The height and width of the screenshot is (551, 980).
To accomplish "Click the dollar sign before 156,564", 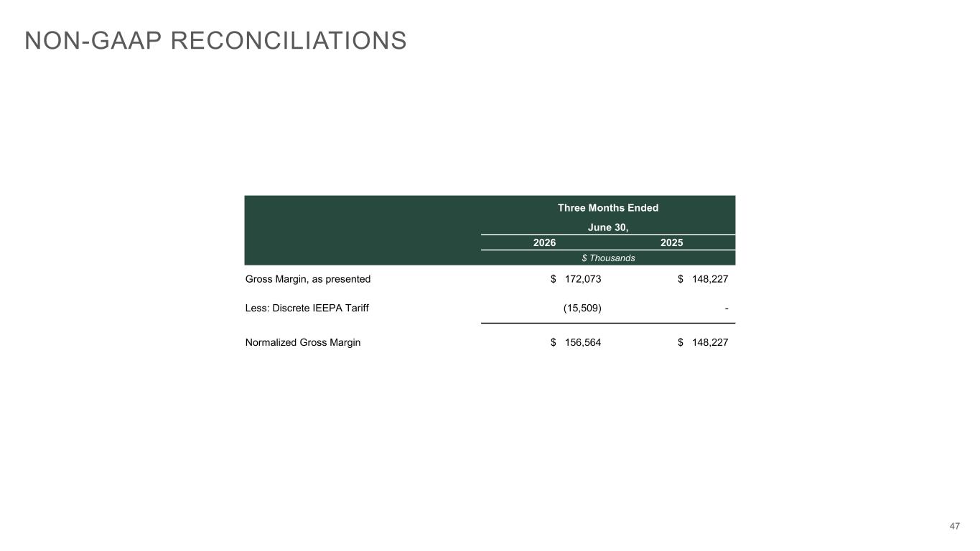I will [x=553, y=343].
